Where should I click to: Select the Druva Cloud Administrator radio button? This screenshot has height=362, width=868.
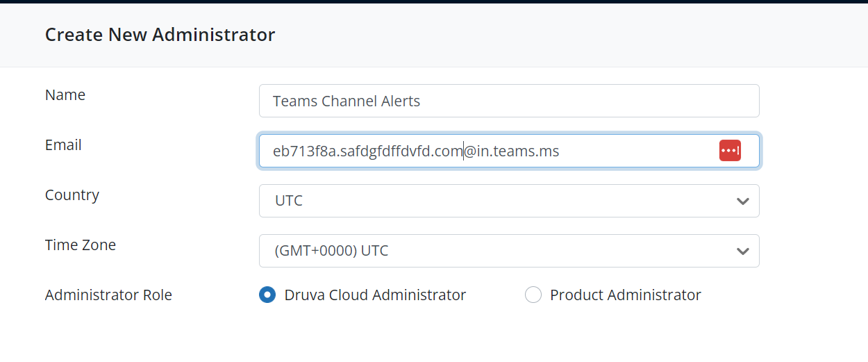coord(267,295)
